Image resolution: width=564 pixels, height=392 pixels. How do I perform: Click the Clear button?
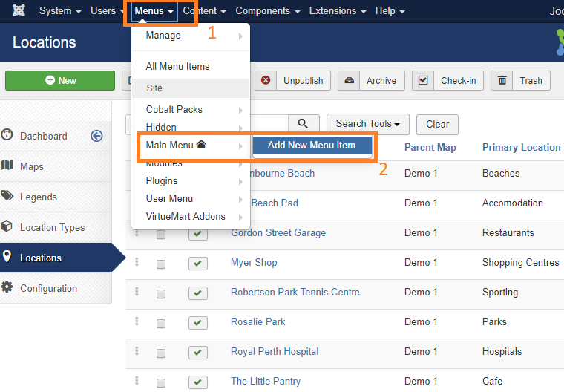click(437, 124)
